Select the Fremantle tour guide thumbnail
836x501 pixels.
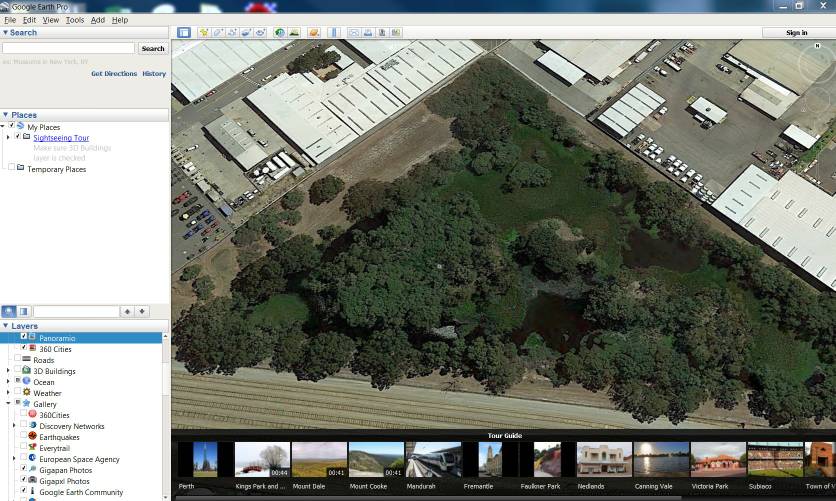click(x=489, y=460)
